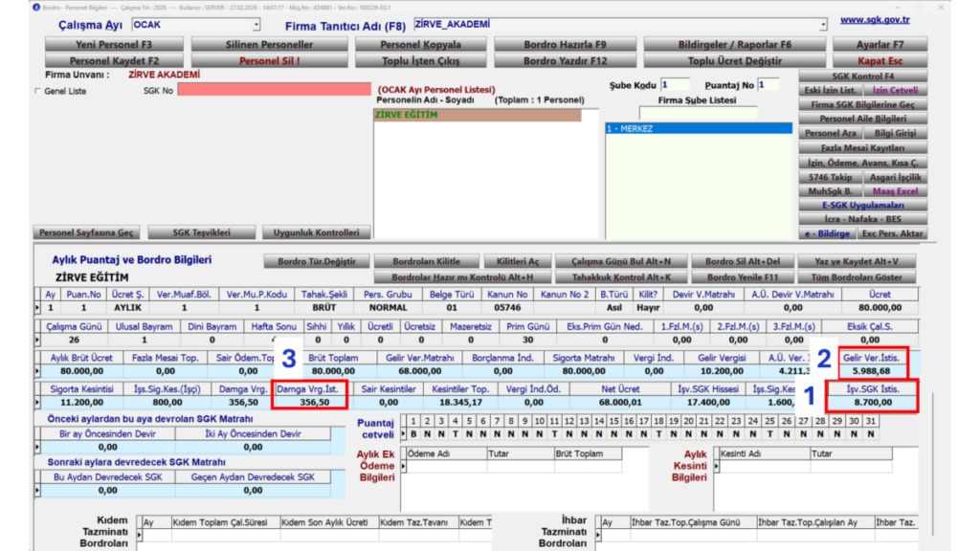The width and height of the screenshot is (980, 551).
Task: Click Firma SGK Bilgilerine Geç
Action: (862, 105)
